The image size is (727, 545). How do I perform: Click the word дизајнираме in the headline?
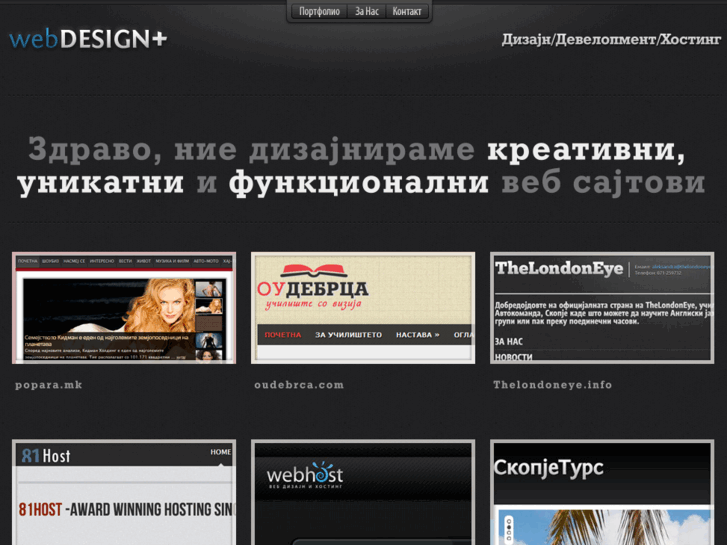click(x=362, y=150)
